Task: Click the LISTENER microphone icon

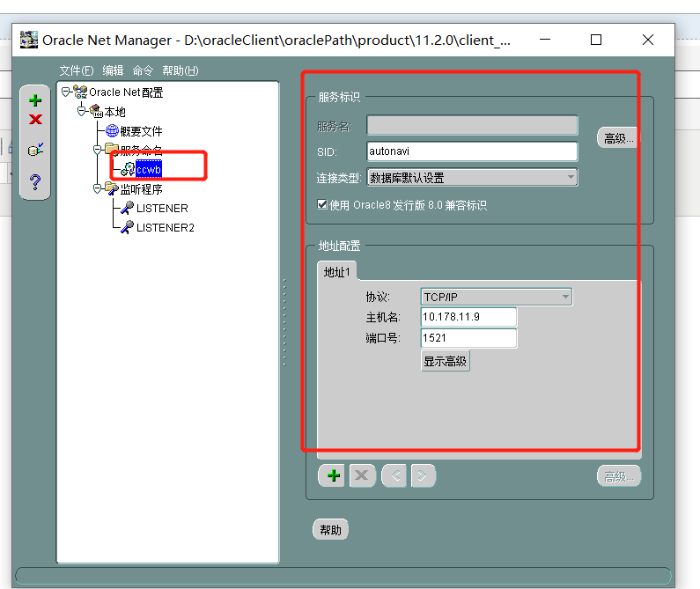Action: click(127, 208)
